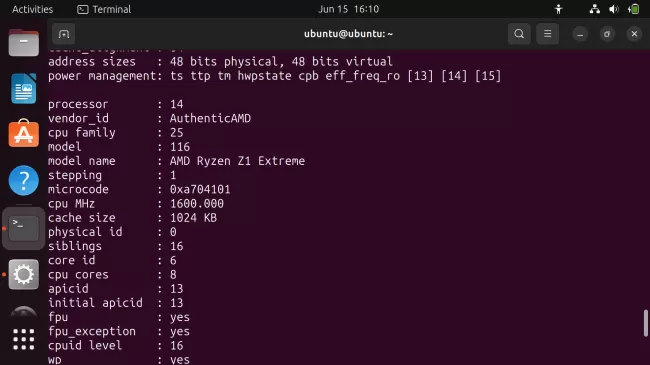
Task: Open the accessibility menu
Action: (558, 9)
